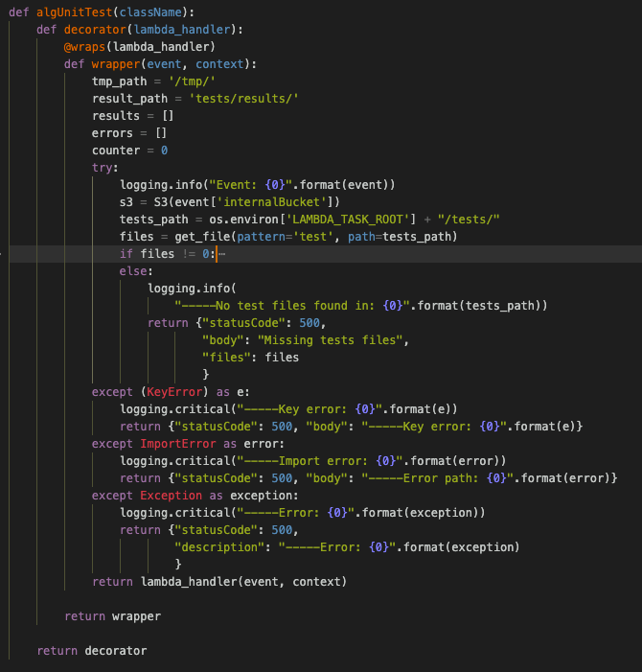The height and width of the screenshot is (672, 642).
Task: Click the 'className' parameter
Action: tap(150, 12)
